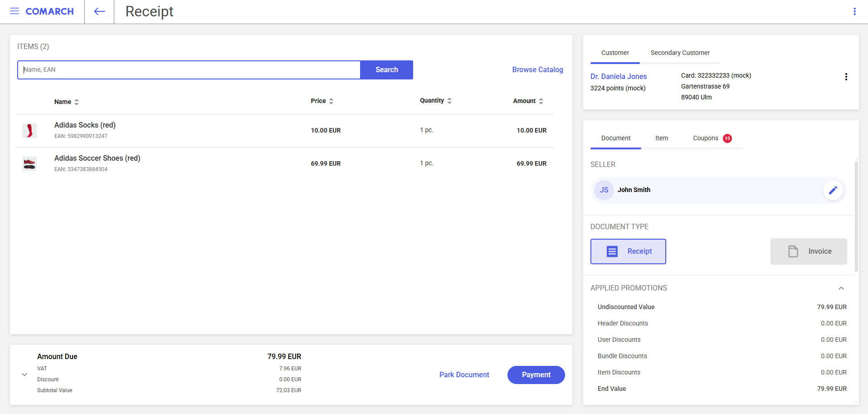Open the hamburger menu next to Comarch
The image size is (868, 414).
[x=15, y=11]
